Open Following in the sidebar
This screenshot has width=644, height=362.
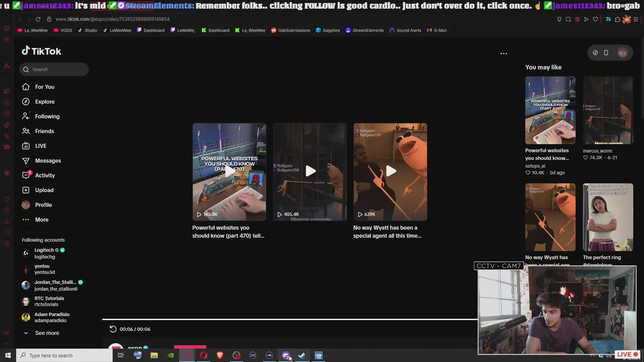point(41,116)
